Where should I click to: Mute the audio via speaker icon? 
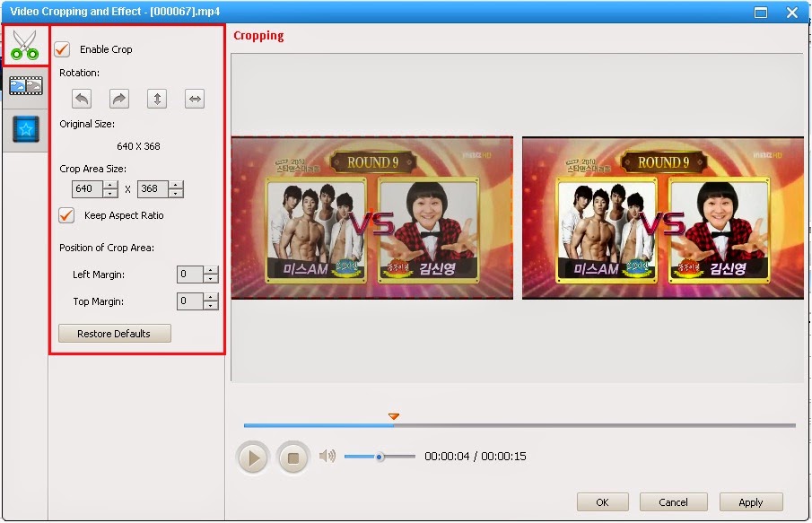(x=327, y=456)
